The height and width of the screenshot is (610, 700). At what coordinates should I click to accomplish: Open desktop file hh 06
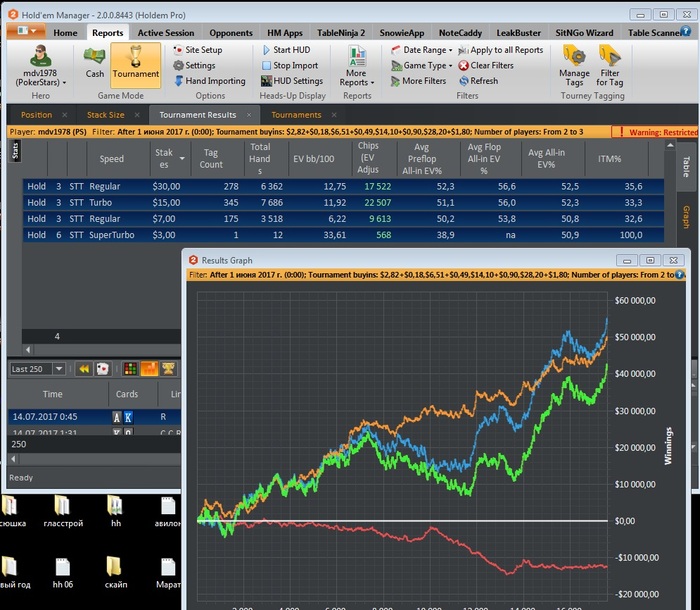[x=62, y=573]
